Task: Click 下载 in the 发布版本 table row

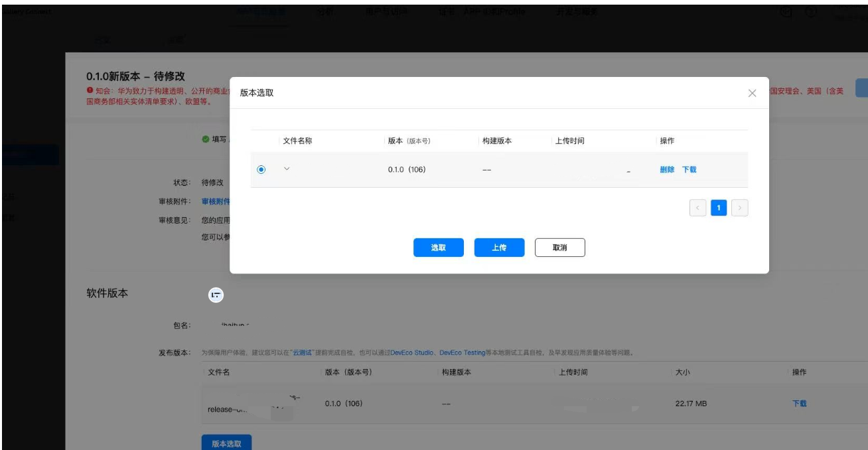Action: pos(800,404)
